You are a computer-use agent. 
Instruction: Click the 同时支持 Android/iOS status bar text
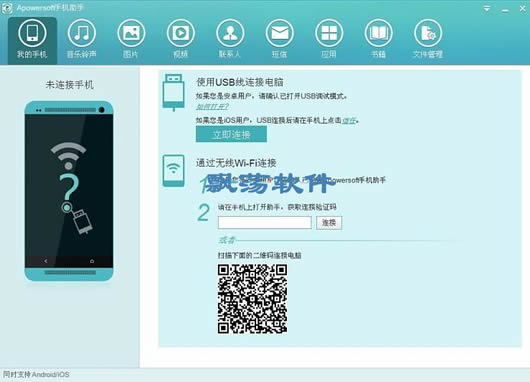(x=36, y=375)
